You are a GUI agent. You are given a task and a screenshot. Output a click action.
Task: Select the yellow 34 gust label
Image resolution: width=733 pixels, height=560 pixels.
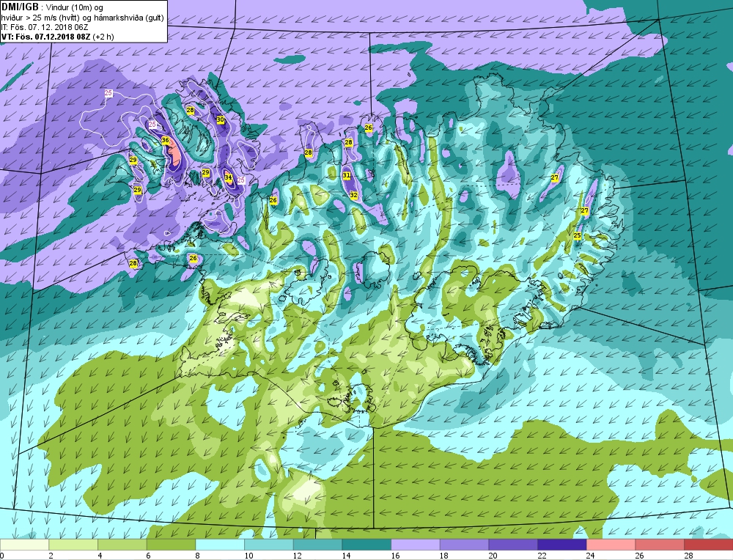click(228, 177)
